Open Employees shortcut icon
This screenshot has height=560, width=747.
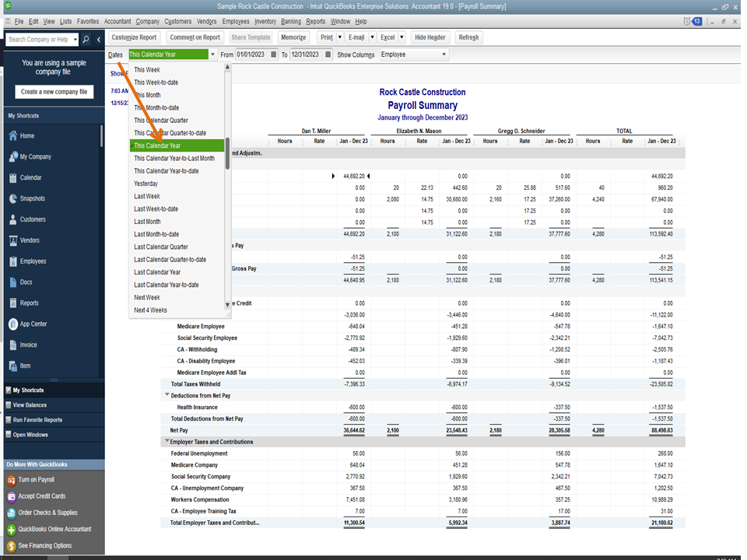[x=13, y=261]
